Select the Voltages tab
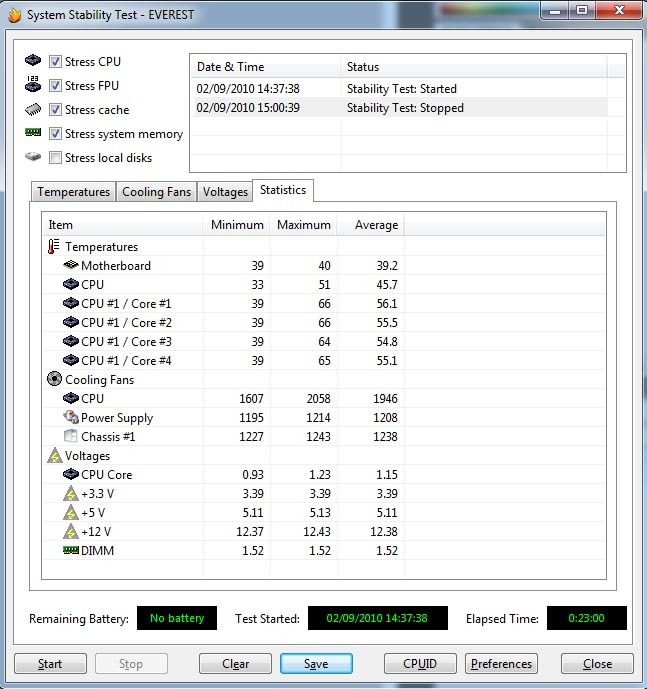The image size is (647, 689). pyautogui.click(x=225, y=192)
